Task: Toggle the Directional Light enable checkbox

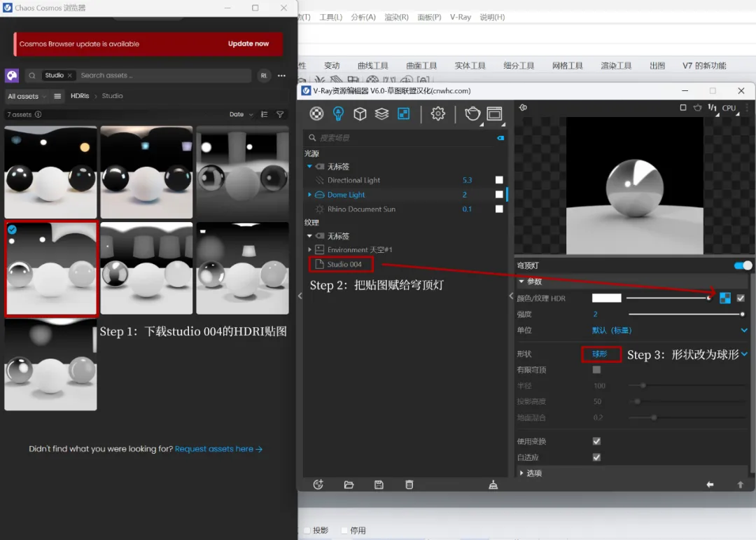Action: (x=499, y=180)
